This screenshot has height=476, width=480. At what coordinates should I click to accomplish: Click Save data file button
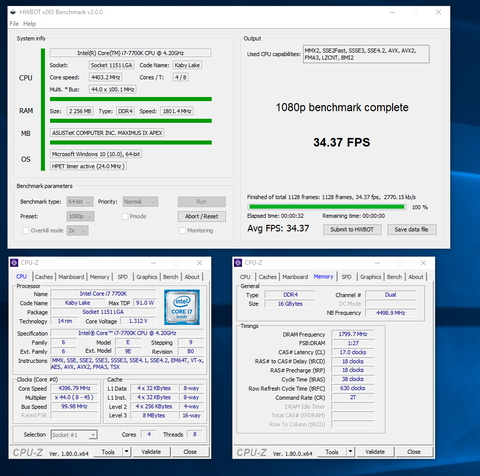coord(412,229)
